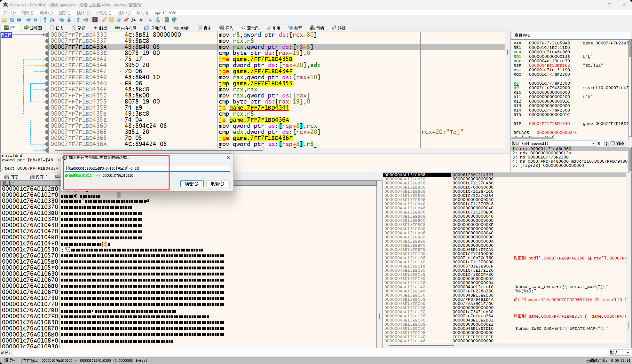
Task: Switch to the 内存 2 dump tab
Action: [x=39, y=177]
